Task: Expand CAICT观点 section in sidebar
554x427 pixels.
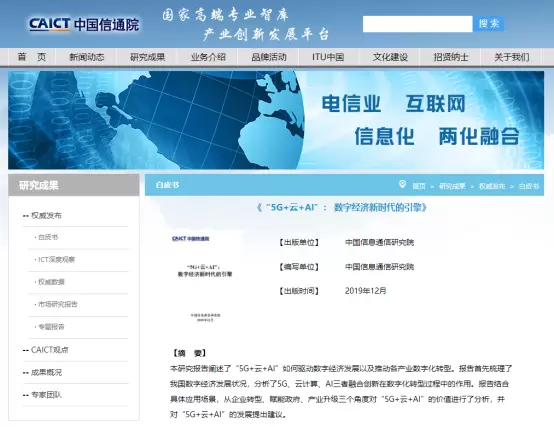Action: pyautogui.click(x=49, y=350)
